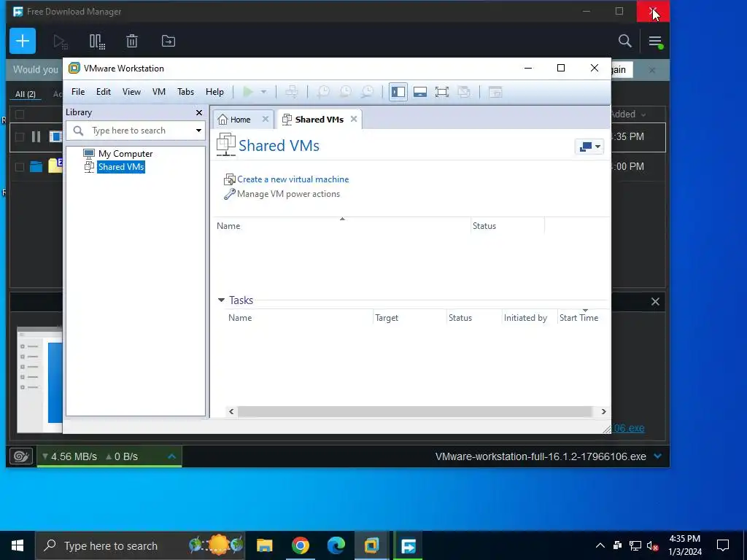Open File Explorer from the taskbar
The height and width of the screenshot is (560, 747).
coord(264,545)
